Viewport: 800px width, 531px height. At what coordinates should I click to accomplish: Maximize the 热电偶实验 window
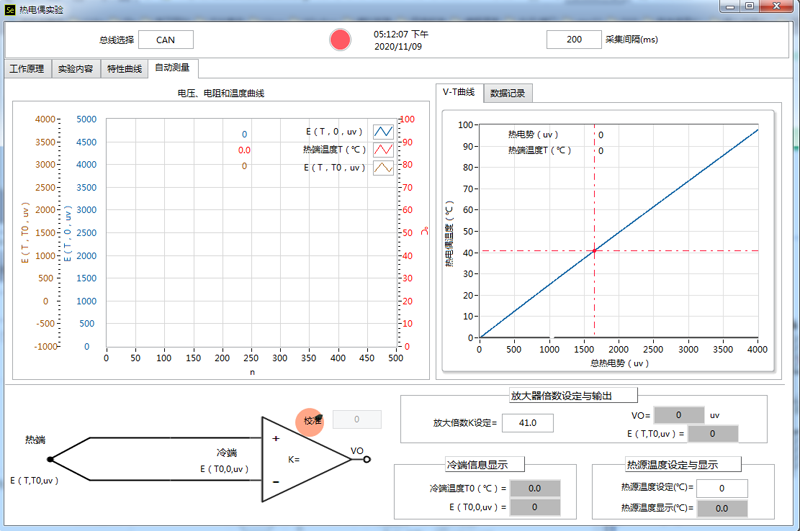(749, 7)
